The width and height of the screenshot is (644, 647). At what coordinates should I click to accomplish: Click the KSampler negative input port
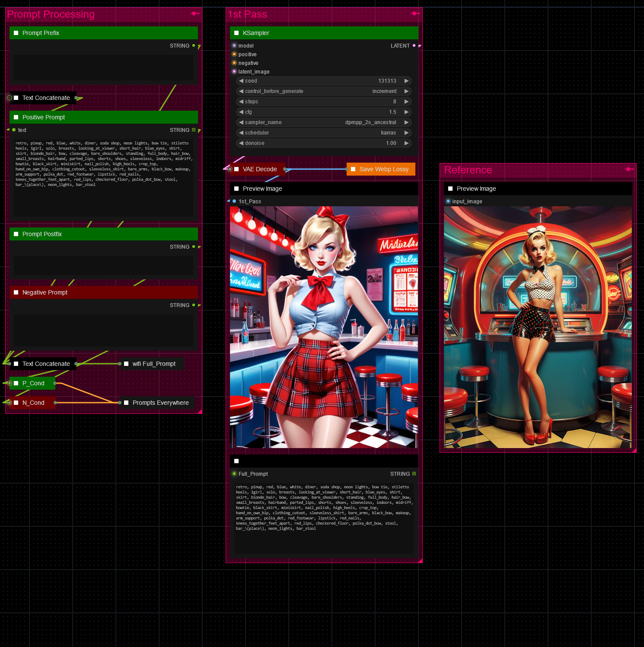(234, 63)
